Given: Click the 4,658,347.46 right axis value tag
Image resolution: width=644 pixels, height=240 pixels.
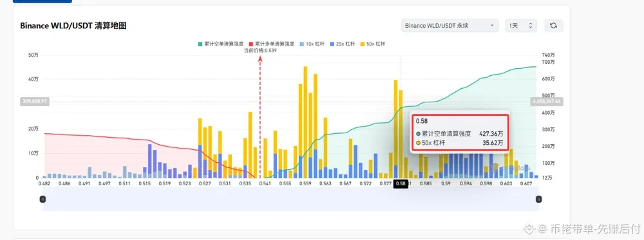Looking at the screenshot, I should point(546,101).
